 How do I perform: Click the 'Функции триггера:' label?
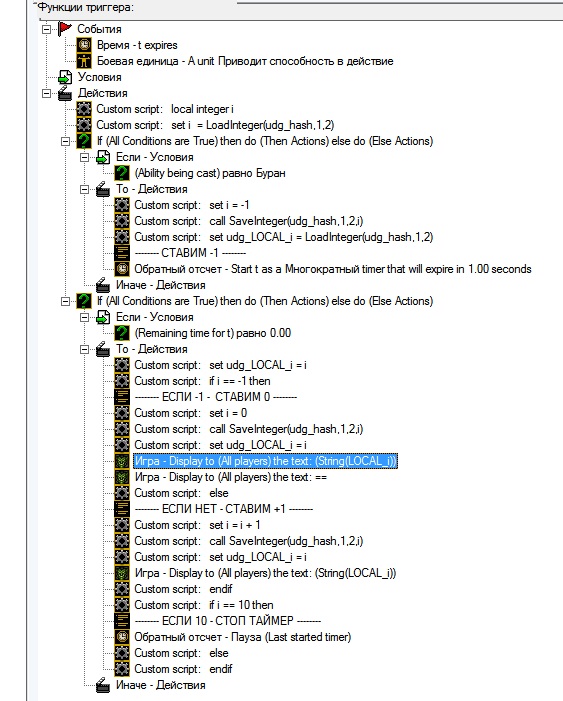click(85, 7)
